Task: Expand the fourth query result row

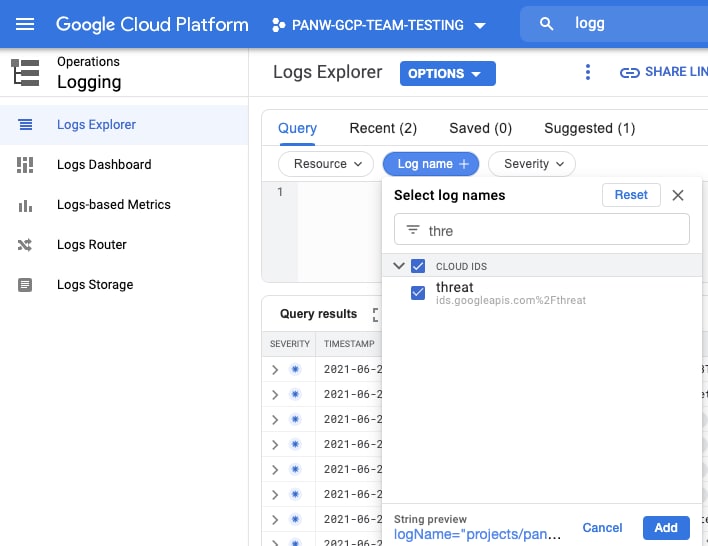Action: 275,445
